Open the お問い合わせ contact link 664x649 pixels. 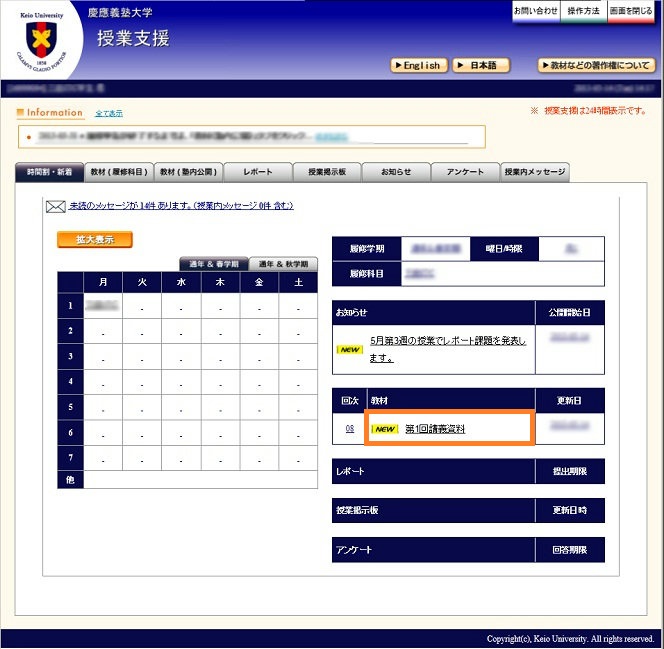tap(535, 11)
